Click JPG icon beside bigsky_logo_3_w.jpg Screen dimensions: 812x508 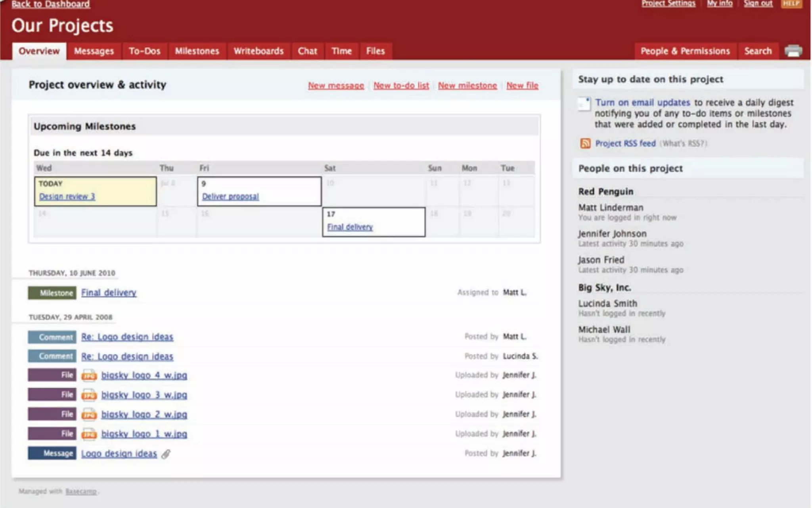(x=89, y=395)
